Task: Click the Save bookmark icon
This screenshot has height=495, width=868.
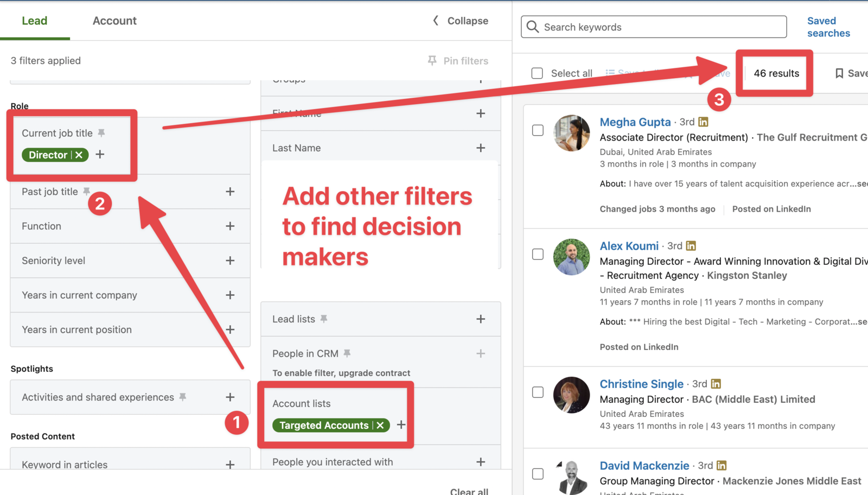Action: coord(839,73)
